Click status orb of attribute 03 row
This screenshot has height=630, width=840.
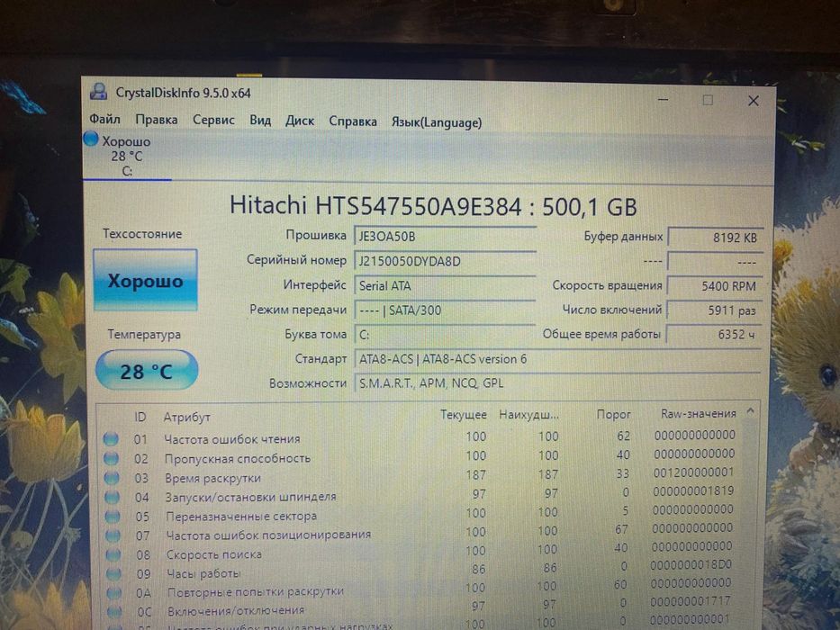112,477
